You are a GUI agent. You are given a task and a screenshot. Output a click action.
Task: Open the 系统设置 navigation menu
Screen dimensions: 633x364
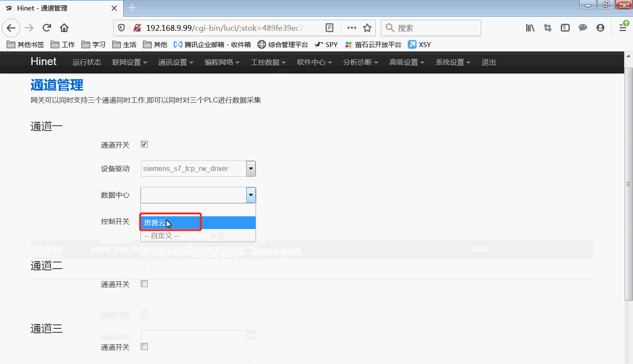453,62
